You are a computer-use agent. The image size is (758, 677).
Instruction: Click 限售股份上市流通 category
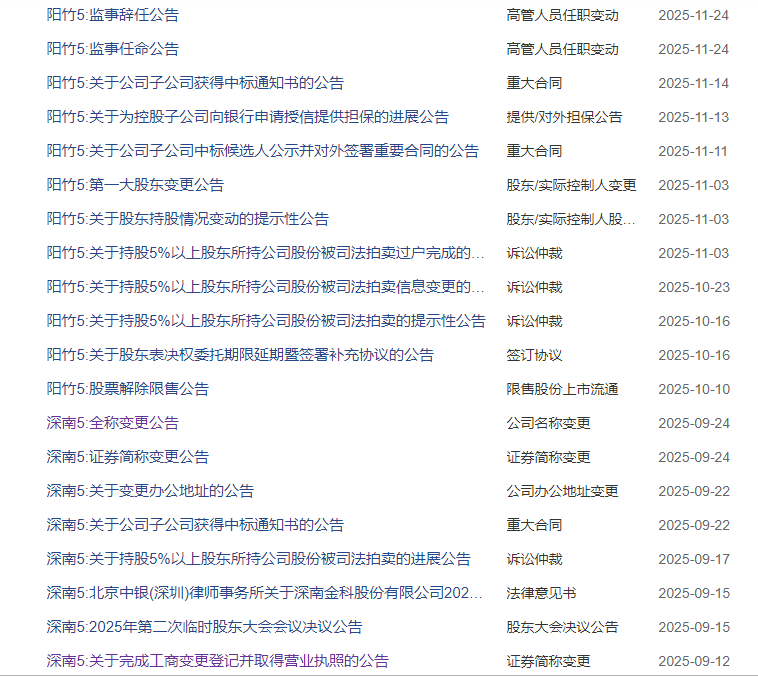[562, 389]
